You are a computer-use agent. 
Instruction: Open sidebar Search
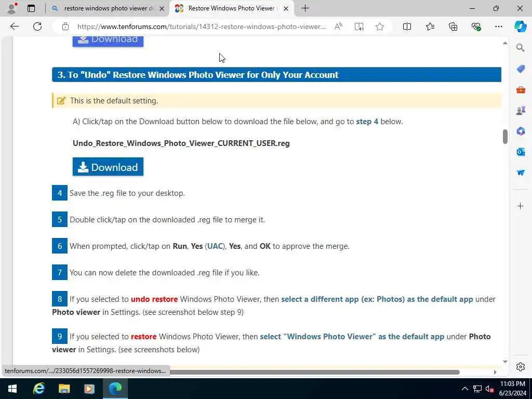[521, 48]
